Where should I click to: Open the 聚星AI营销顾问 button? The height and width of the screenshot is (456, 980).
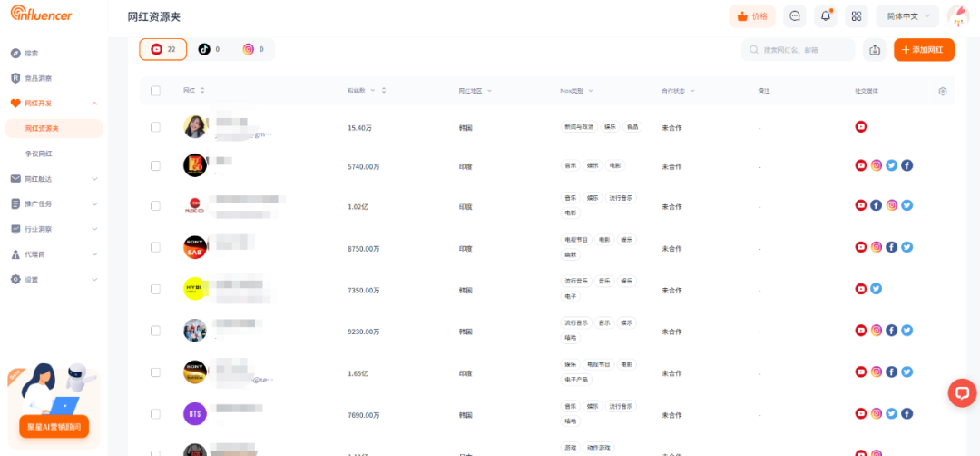coord(54,426)
